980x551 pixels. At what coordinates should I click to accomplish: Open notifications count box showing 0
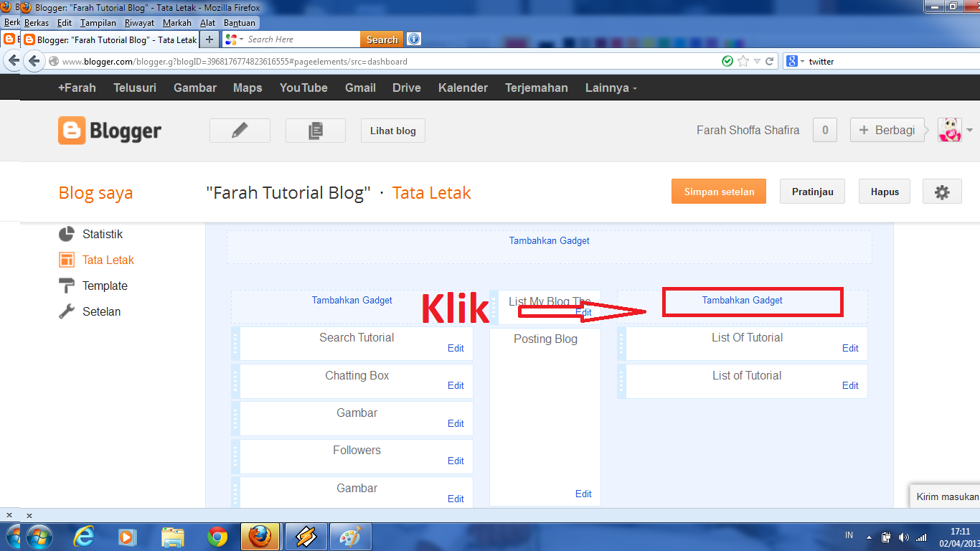coord(824,130)
